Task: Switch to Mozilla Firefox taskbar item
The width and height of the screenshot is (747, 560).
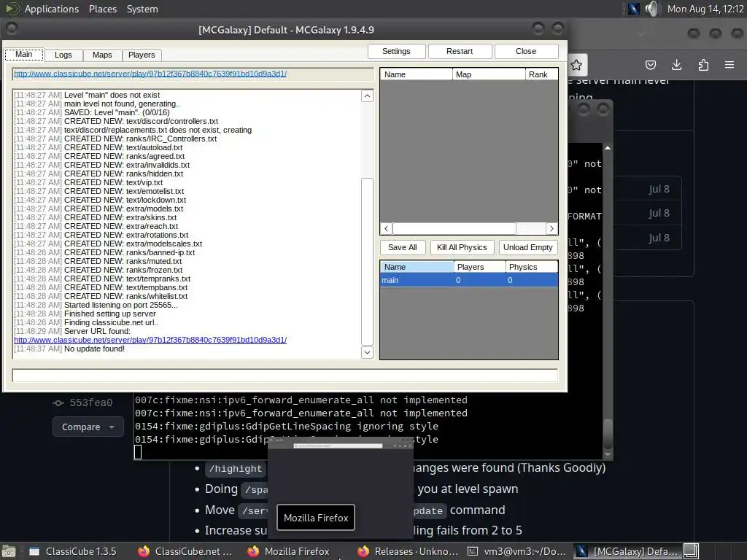Action: click(289, 551)
